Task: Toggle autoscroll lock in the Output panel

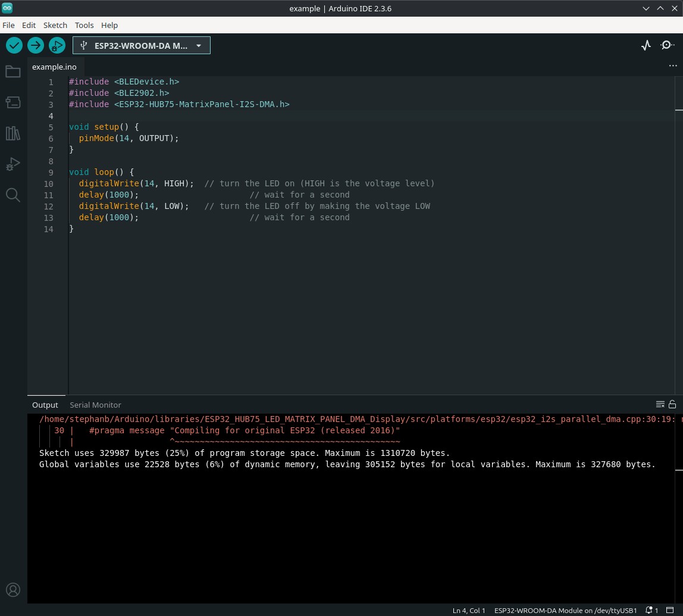Action: coord(672,404)
